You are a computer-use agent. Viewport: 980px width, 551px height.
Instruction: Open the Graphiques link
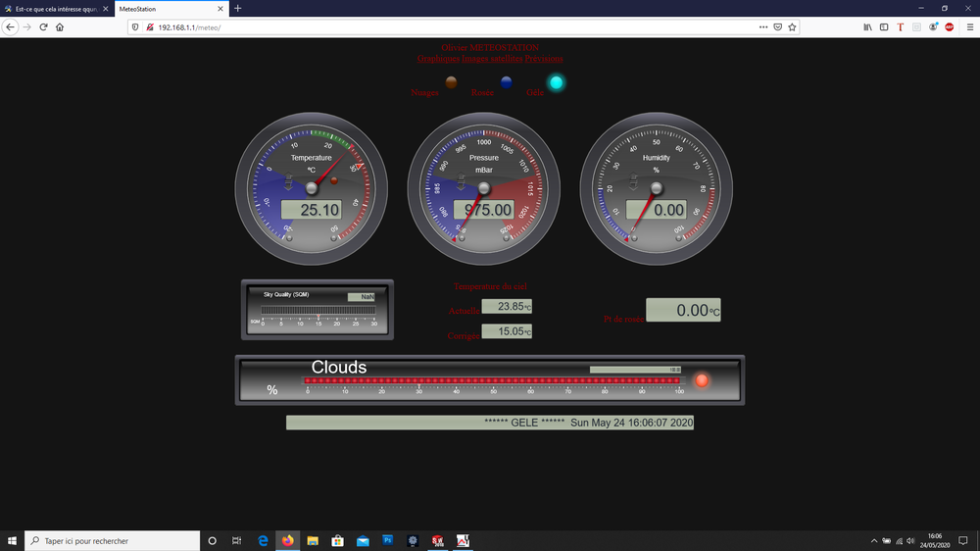click(x=438, y=58)
